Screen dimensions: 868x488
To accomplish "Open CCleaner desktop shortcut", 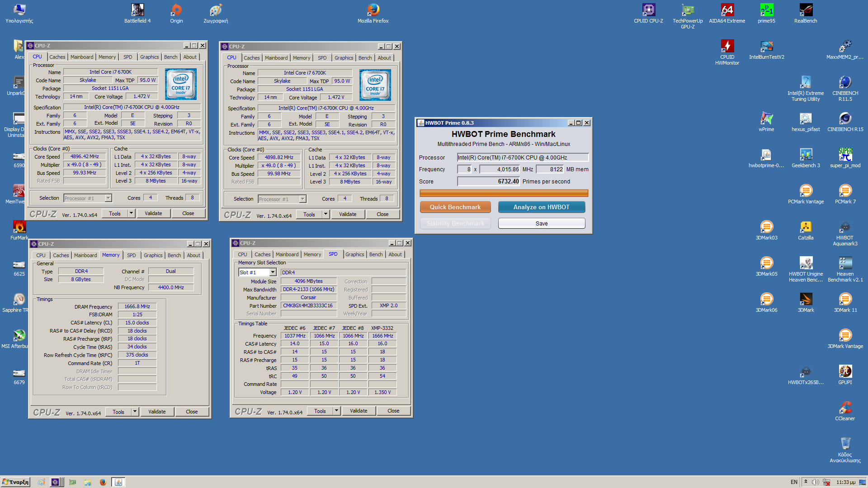I will pyautogui.click(x=845, y=411).
